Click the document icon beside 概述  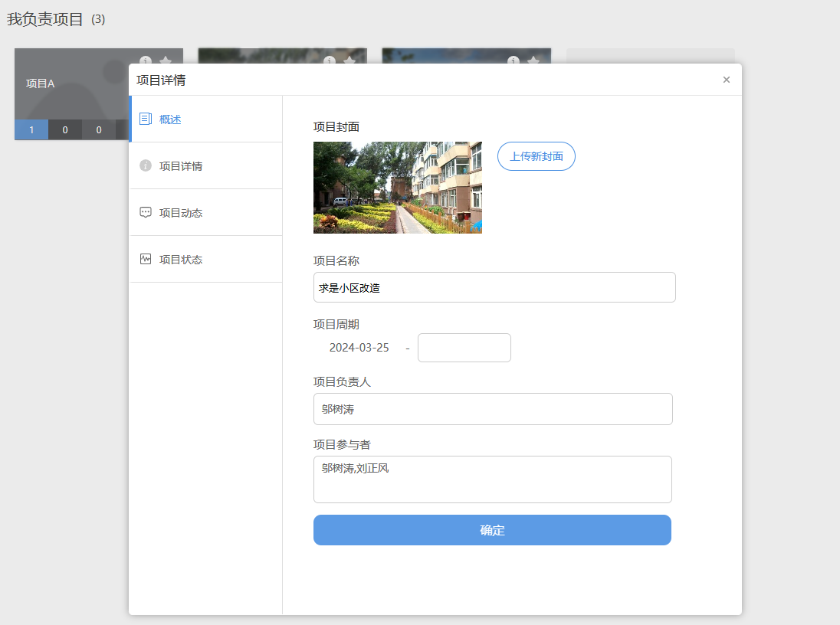click(146, 119)
